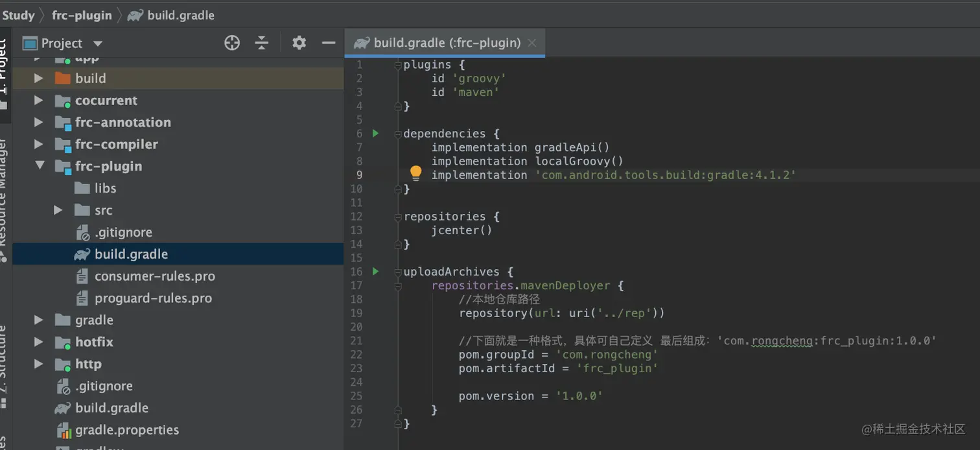This screenshot has height=450, width=980.
Task: Click the jcenter() call on line 13
Action: tap(462, 230)
